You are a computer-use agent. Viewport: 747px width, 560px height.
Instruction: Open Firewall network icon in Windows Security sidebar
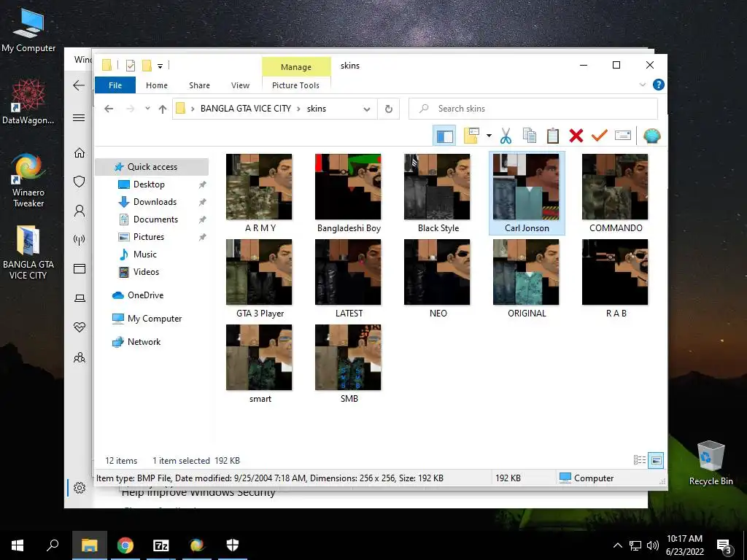click(x=79, y=240)
